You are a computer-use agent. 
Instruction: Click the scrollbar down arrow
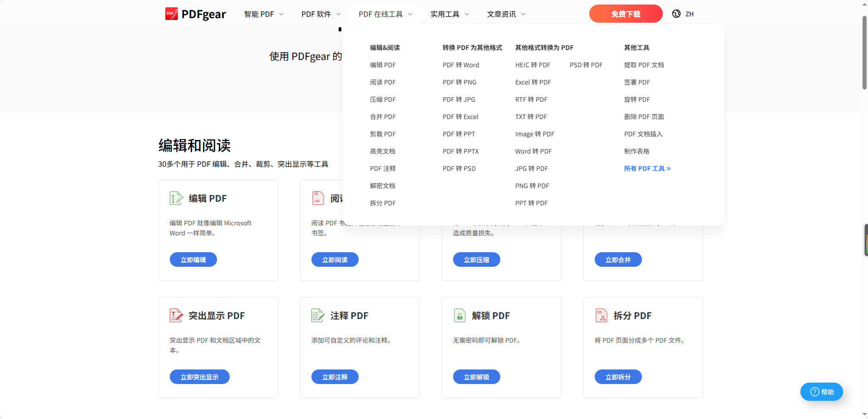[864, 414]
